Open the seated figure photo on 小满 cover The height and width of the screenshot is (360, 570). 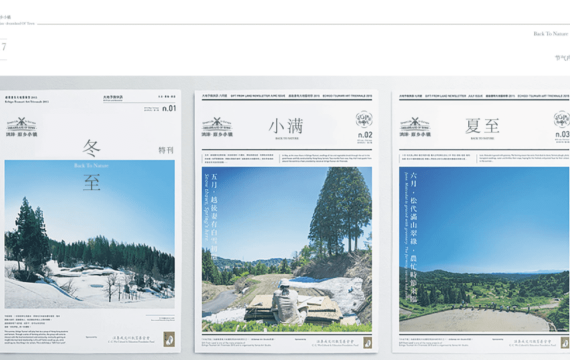287,249
